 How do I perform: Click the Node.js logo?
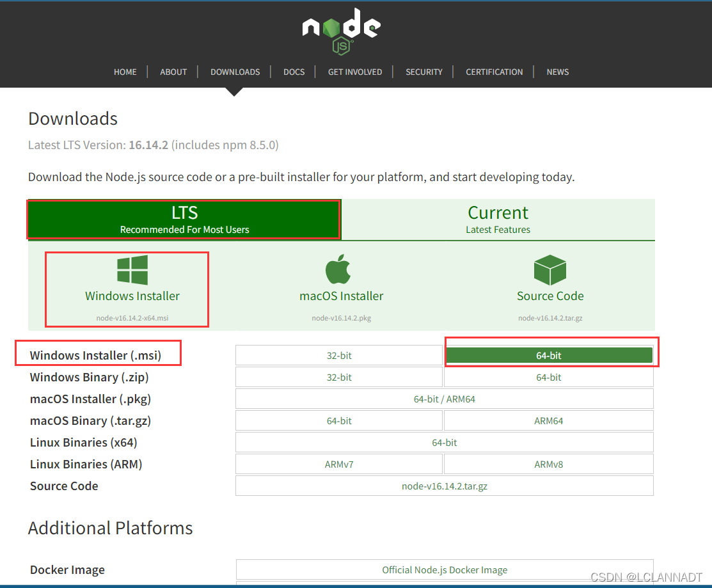click(x=341, y=31)
